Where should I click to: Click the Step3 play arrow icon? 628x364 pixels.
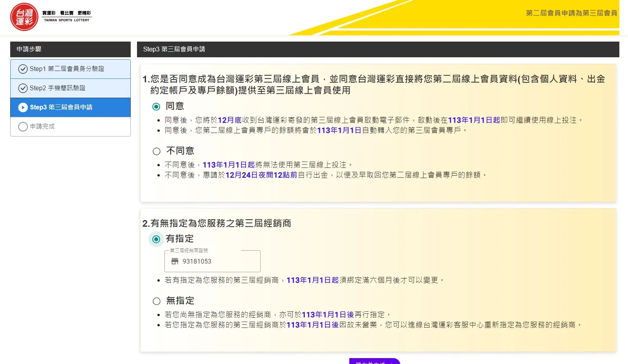point(23,107)
